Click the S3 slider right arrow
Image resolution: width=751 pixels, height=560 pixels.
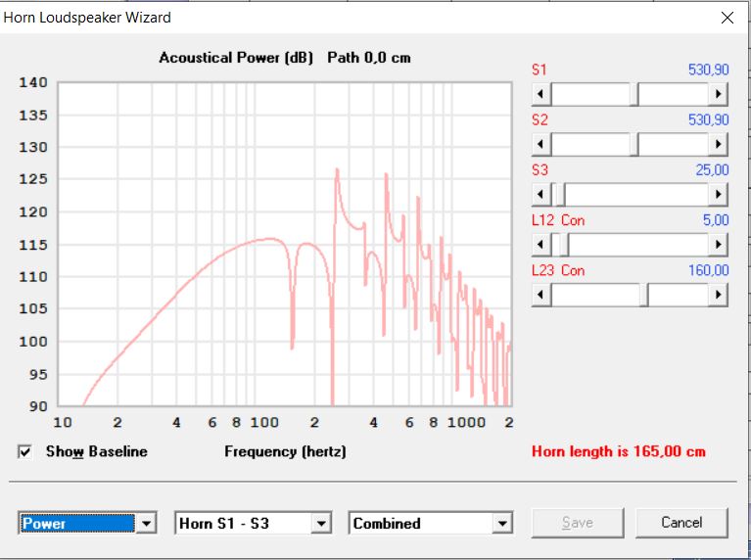click(x=719, y=195)
